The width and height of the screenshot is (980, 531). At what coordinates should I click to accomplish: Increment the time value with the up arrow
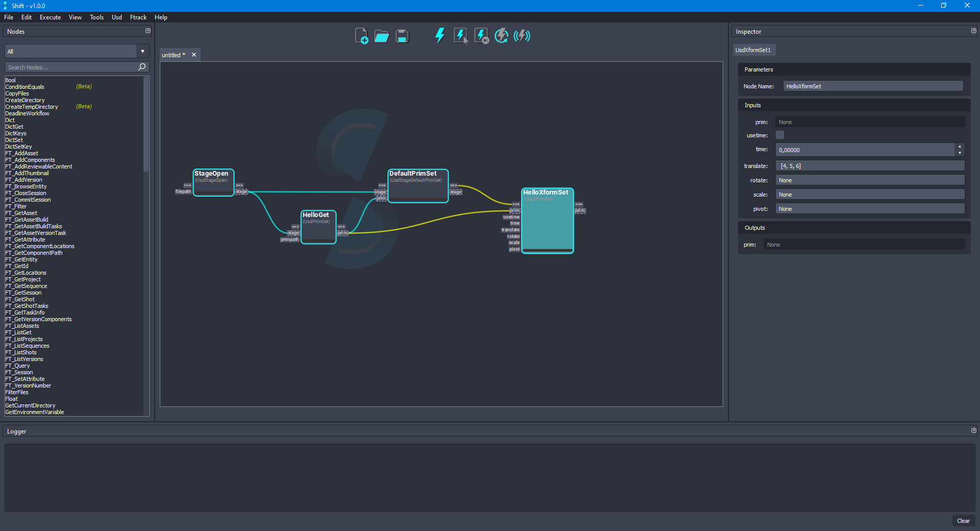pyautogui.click(x=960, y=147)
